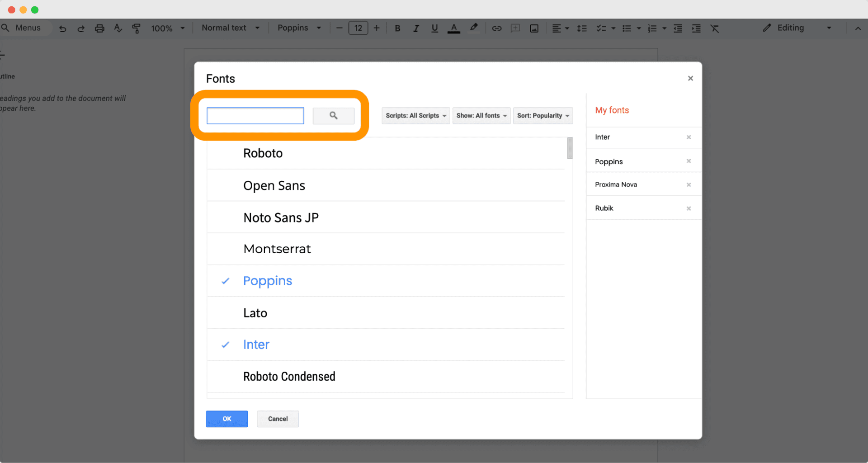This screenshot has width=868, height=463.
Task: Click the OK button to confirm fonts
Action: tap(226, 419)
